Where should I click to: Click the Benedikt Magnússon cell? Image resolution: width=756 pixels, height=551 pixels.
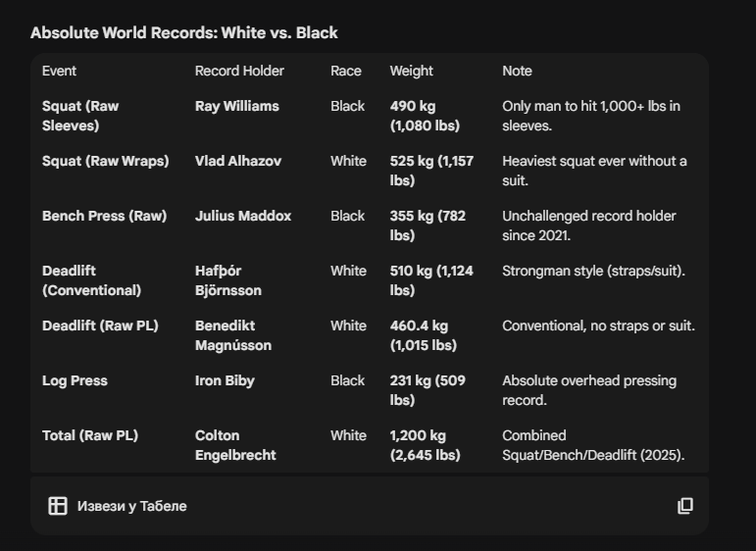click(x=232, y=335)
